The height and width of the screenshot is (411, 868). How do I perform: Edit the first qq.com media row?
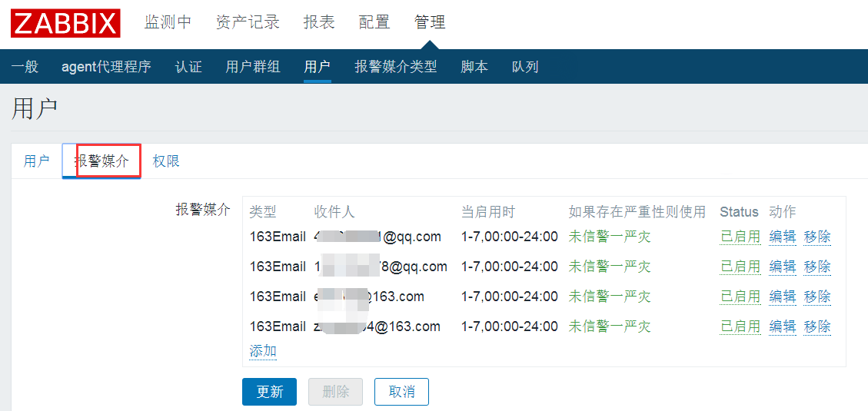(783, 237)
